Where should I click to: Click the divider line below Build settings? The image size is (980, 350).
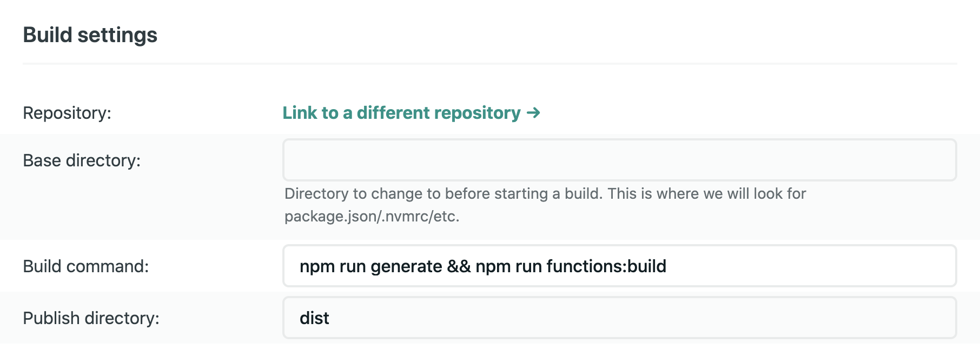(489, 64)
